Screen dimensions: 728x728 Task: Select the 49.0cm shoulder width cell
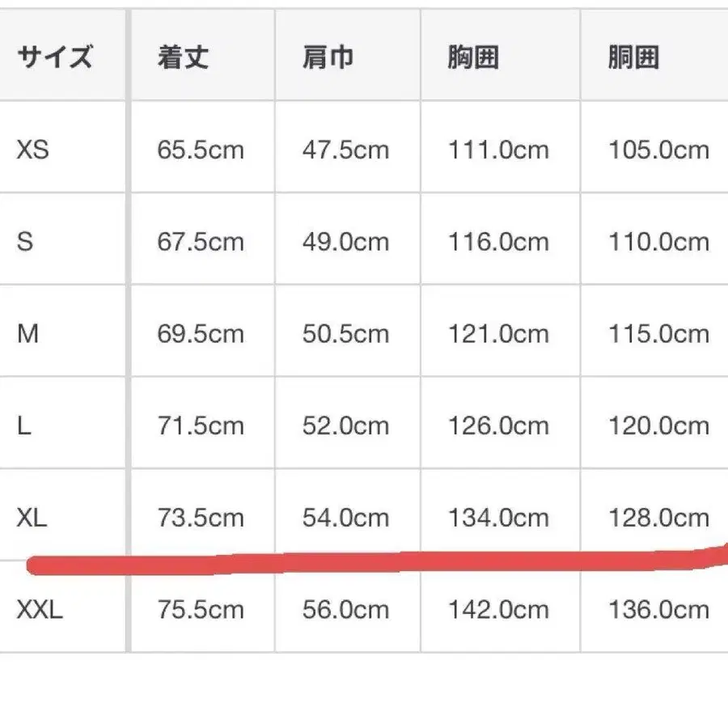click(345, 242)
